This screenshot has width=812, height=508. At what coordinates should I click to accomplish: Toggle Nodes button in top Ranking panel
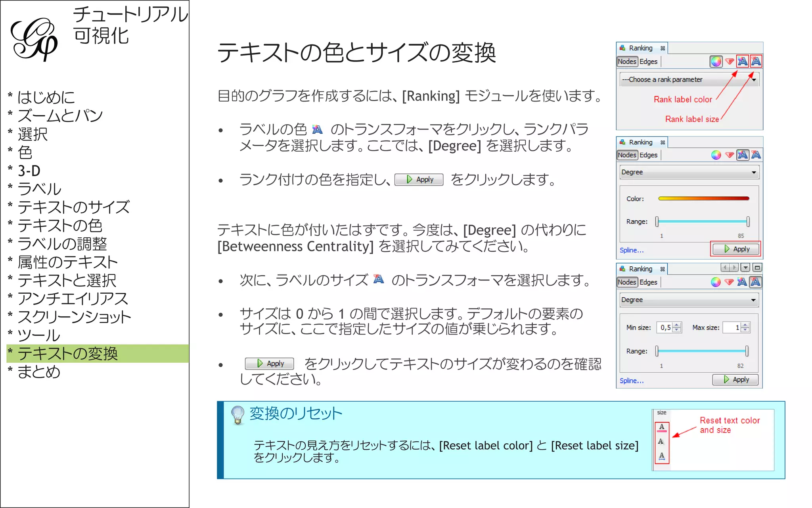click(x=627, y=62)
